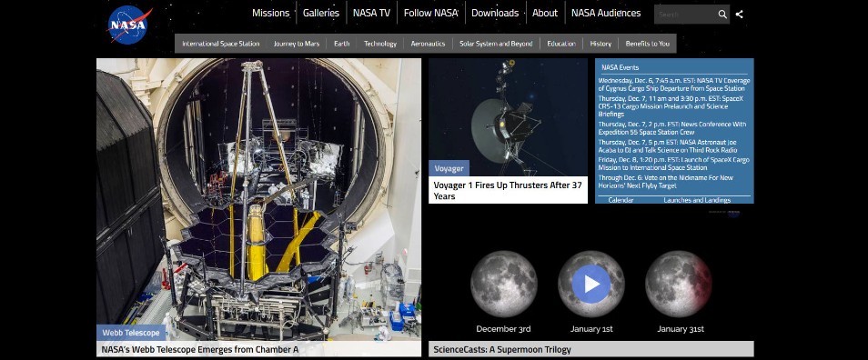Open Expedition 55 News Conference event
Viewport: 868px width, 360px height.
click(x=672, y=128)
